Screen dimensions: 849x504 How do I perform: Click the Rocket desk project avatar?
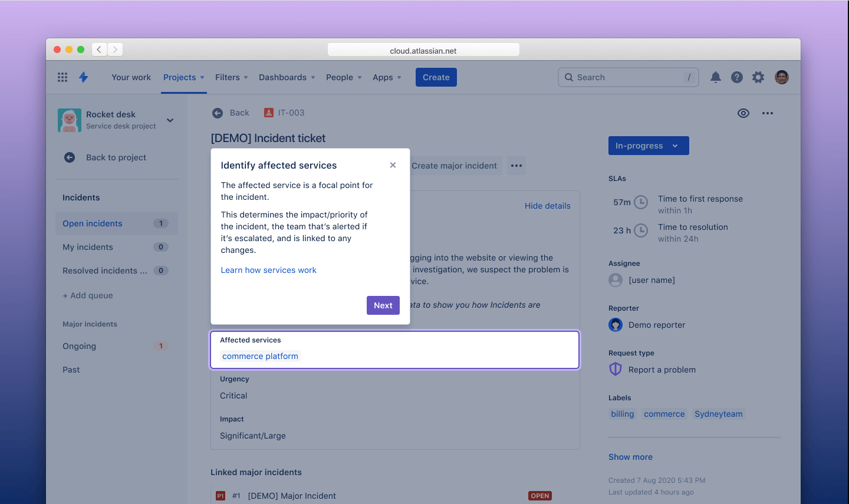click(70, 120)
